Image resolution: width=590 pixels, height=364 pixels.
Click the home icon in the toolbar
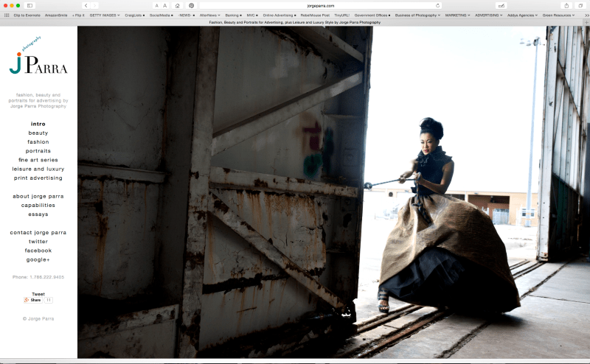point(177,5)
